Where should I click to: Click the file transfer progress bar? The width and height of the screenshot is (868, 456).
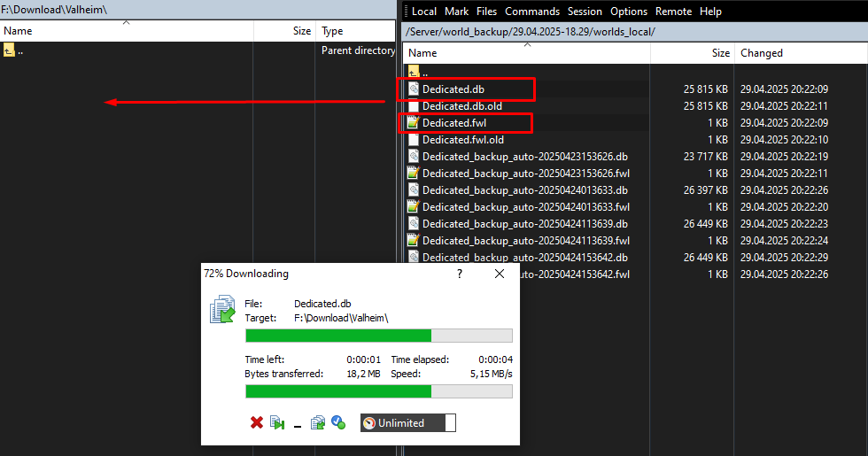[x=378, y=336]
